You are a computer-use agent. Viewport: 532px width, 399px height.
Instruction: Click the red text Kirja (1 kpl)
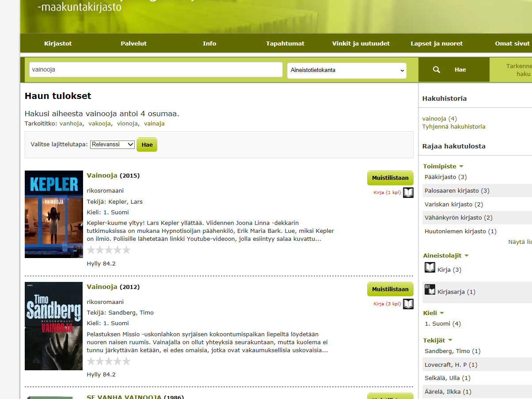[387, 193]
